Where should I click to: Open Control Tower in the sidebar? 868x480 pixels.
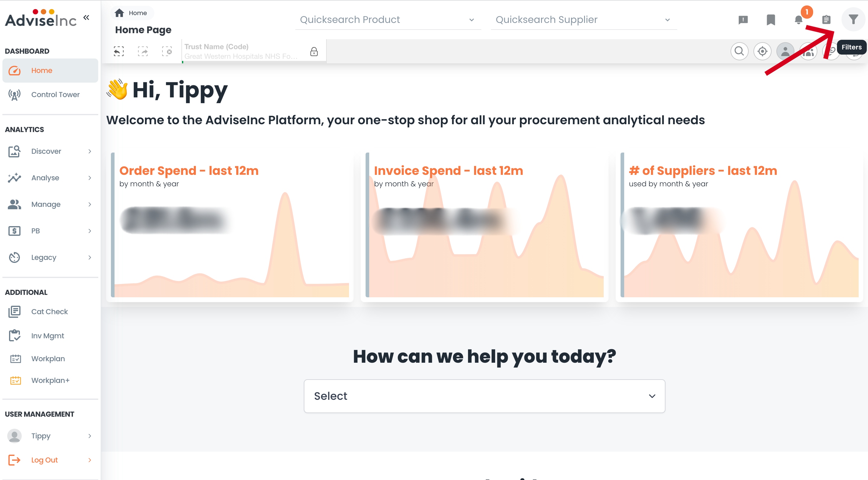point(55,95)
